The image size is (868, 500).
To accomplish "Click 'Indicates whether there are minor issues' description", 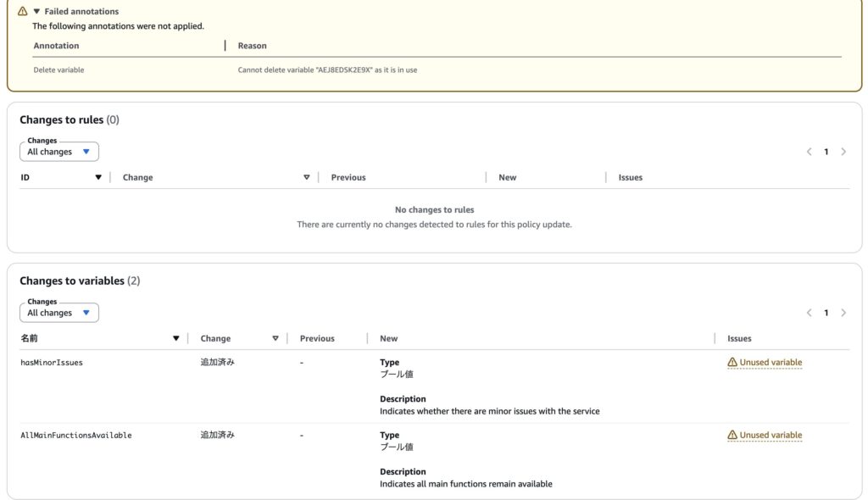I will tap(489, 411).
